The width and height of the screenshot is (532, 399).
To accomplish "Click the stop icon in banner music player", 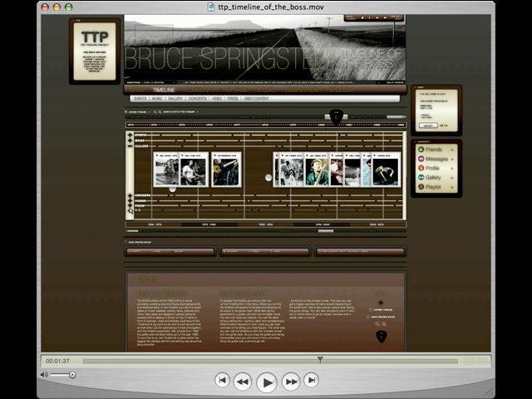I will pyautogui.click(x=362, y=17).
